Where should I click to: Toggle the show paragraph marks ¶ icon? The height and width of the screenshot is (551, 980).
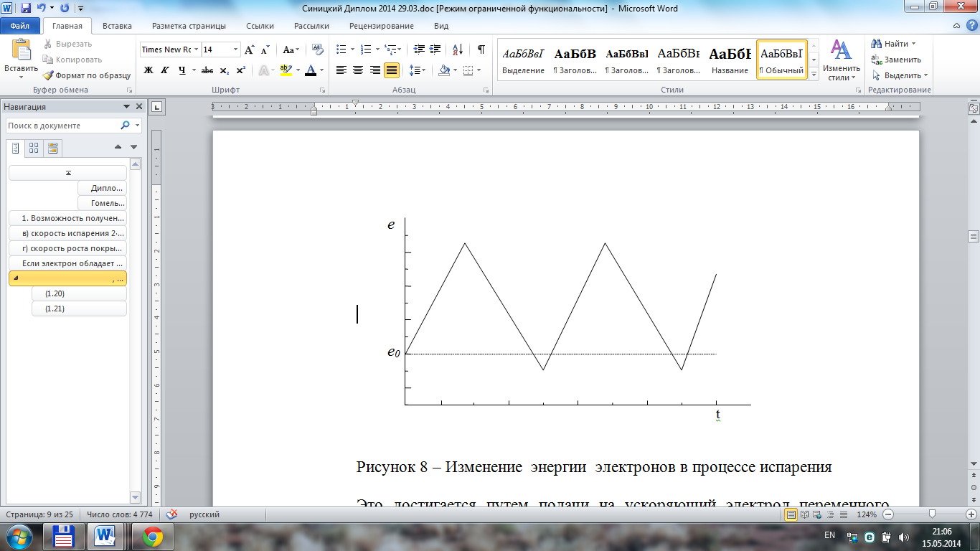pos(481,50)
